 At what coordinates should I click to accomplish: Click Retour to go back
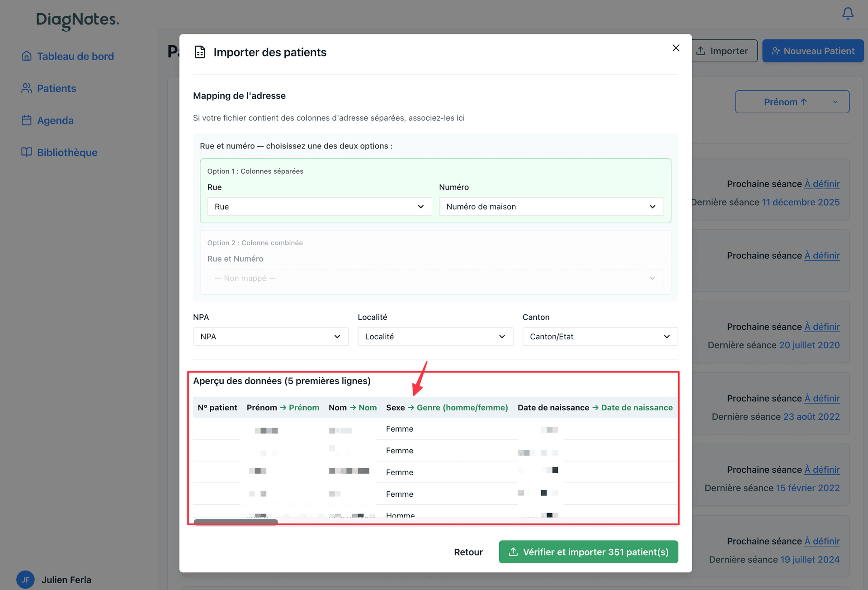[x=468, y=552]
